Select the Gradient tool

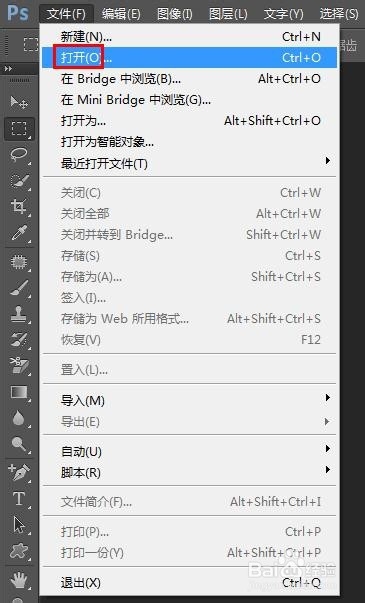click(19, 392)
